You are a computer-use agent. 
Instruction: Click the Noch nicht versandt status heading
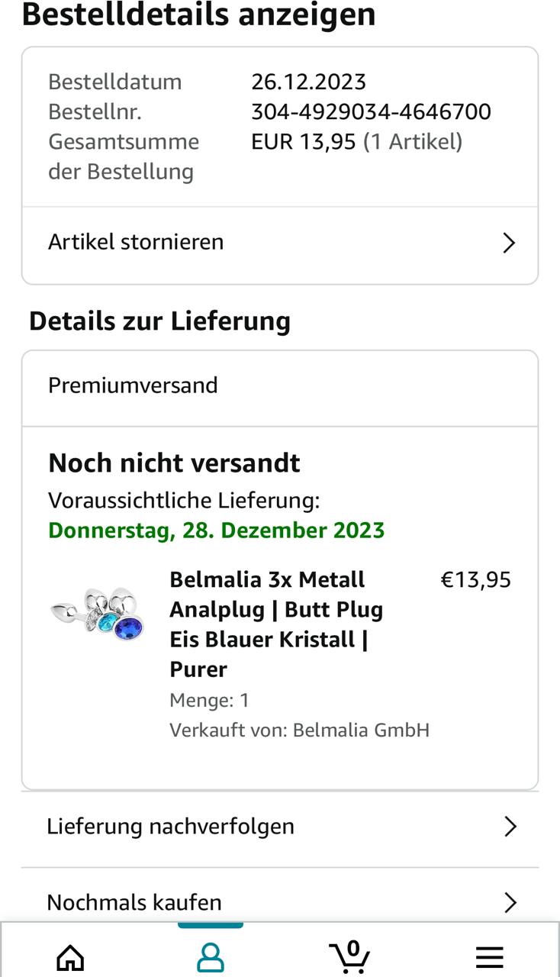click(x=174, y=463)
